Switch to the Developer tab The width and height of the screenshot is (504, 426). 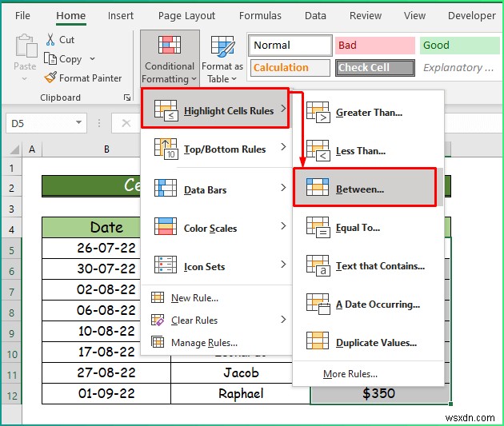(x=471, y=16)
